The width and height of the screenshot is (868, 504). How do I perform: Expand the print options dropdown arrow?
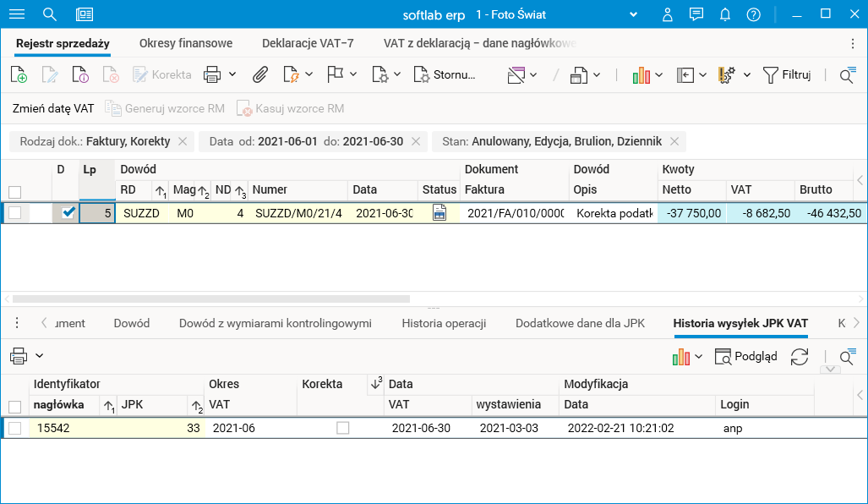[232, 74]
